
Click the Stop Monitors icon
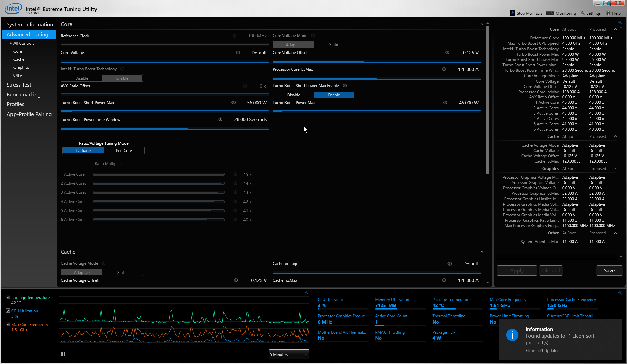pyautogui.click(x=512, y=13)
